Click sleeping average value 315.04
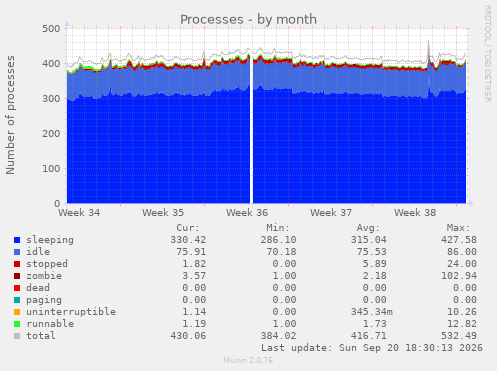Viewport: 497px width, 371px height. click(368, 240)
